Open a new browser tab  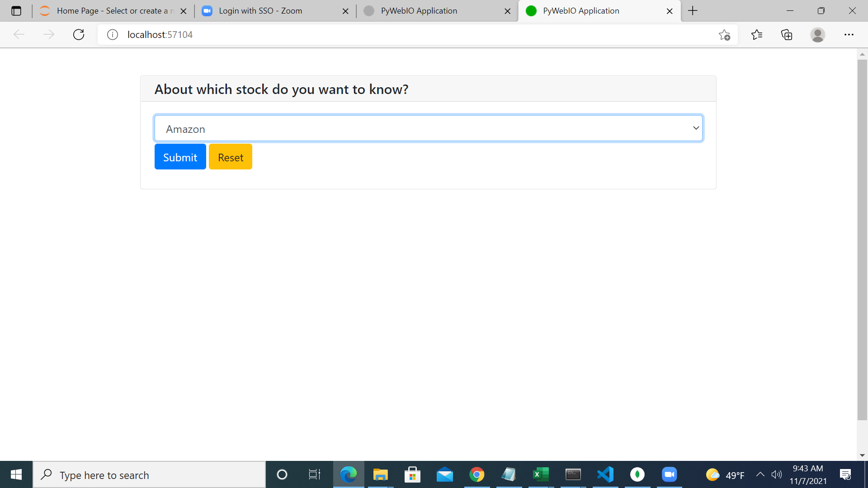pos(693,11)
